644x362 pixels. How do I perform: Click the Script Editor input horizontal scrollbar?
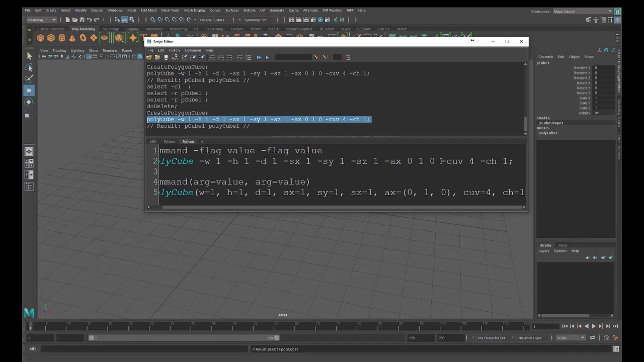point(342,207)
